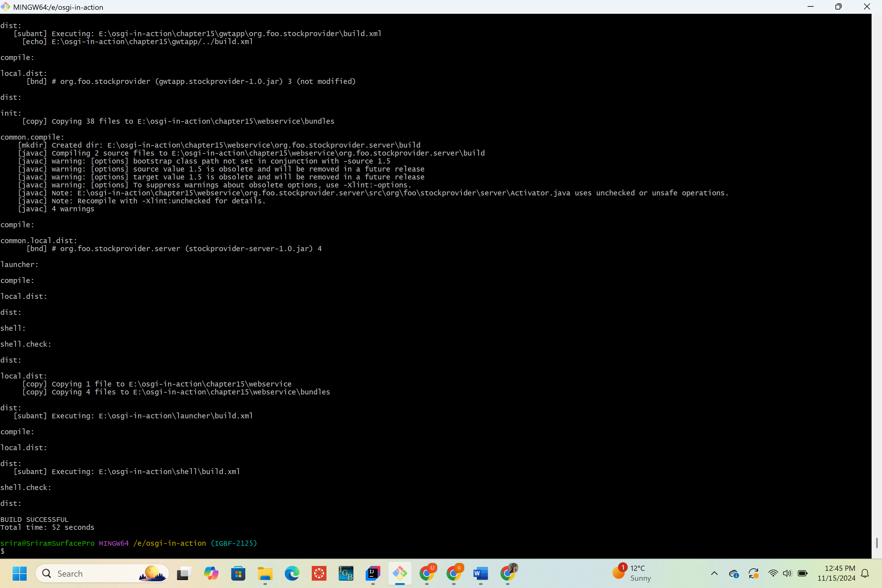This screenshot has height=588, width=882.
Task: Open the Windows Start menu
Action: coord(20,573)
